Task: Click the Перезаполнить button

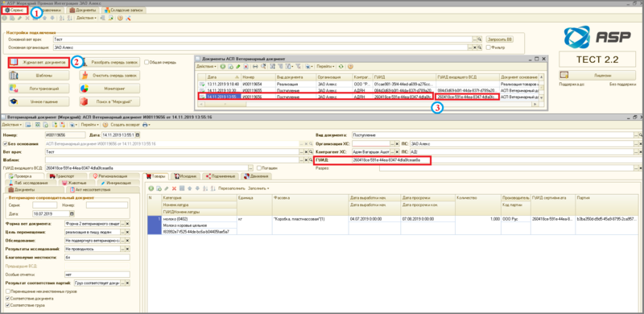Action: (x=232, y=188)
